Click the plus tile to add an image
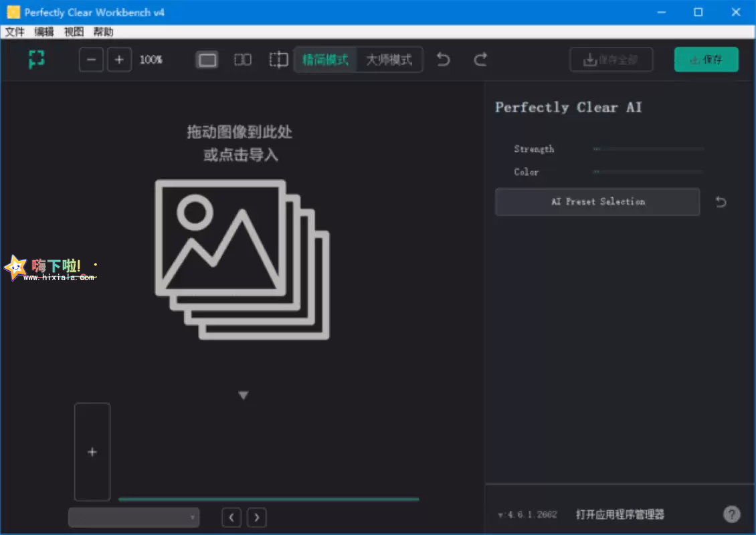This screenshot has height=535, width=756. pyautogui.click(x=92, y=451)
